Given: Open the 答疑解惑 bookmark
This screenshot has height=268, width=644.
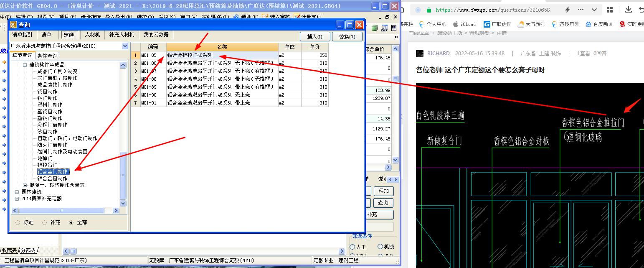Looking at the screenshot, I should [565, 24].
